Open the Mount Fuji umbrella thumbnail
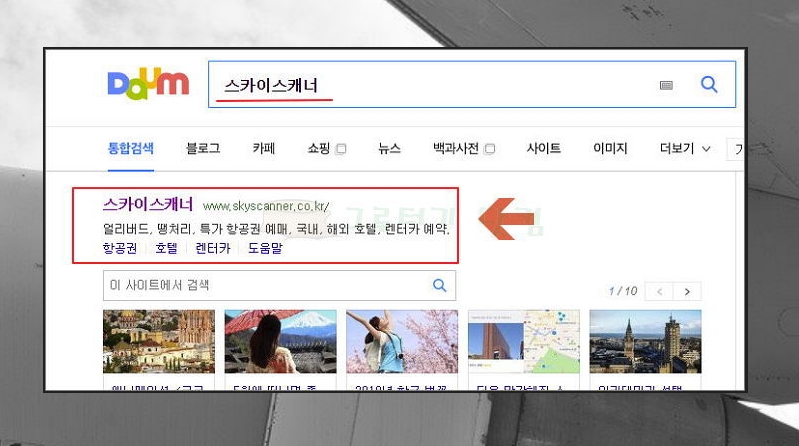This screenshot has width=799, height=446. (281, 342)
